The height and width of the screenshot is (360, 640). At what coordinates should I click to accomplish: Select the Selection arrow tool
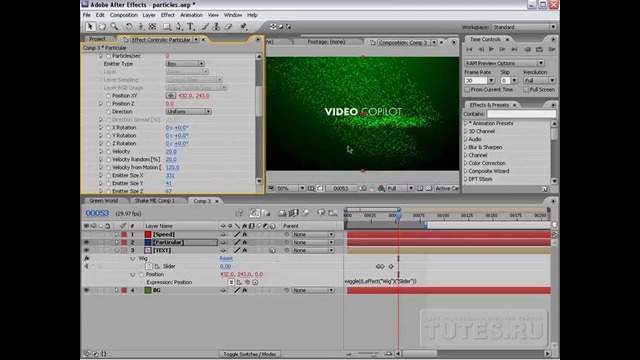tap(90, 27)
